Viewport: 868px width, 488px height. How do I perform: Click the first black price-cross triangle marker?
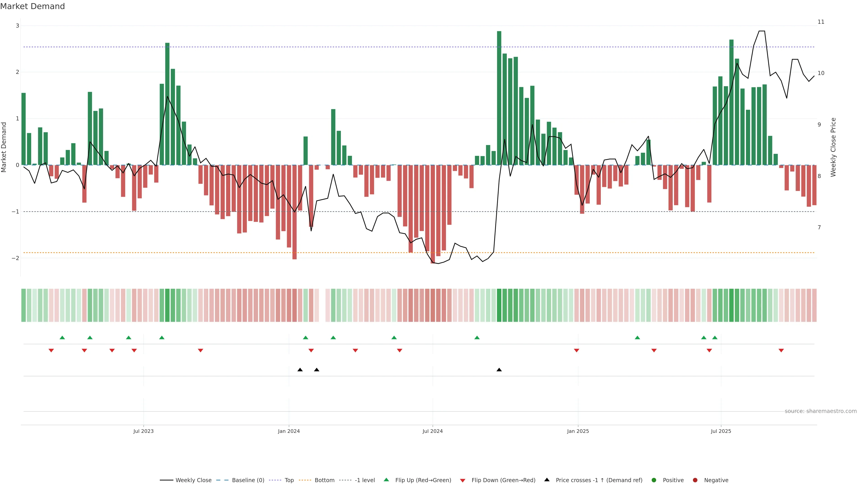[x=300, y=370]
